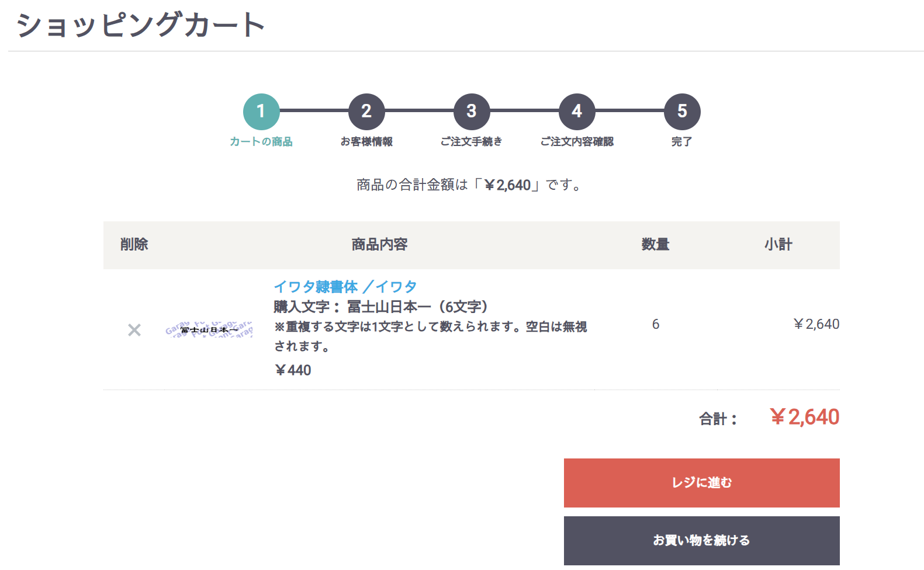Proceed to checkout with レジに進む
The height and width of the screenshot is (570, 924).
point(701,483)
